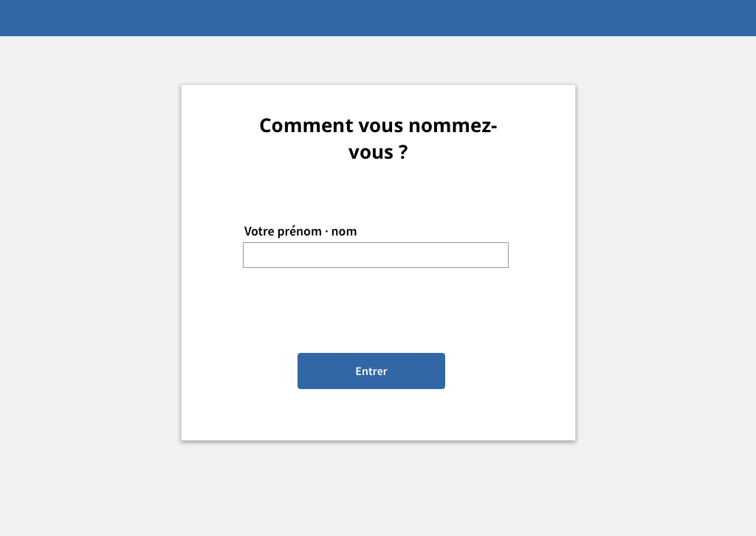756x536 pixels.
Task: Click the word 'Votre' in the input label
Action: point(259,231)
